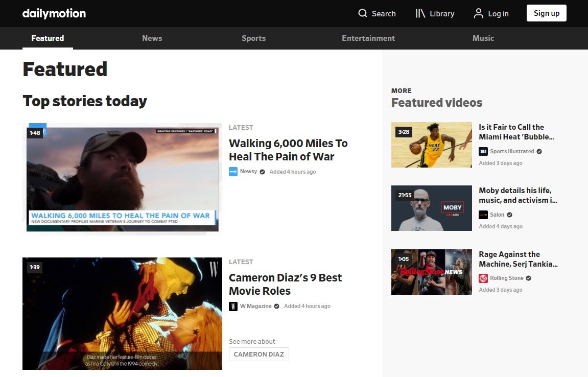
Task: Click the verified badge next to Newsy
Action: 262,172
